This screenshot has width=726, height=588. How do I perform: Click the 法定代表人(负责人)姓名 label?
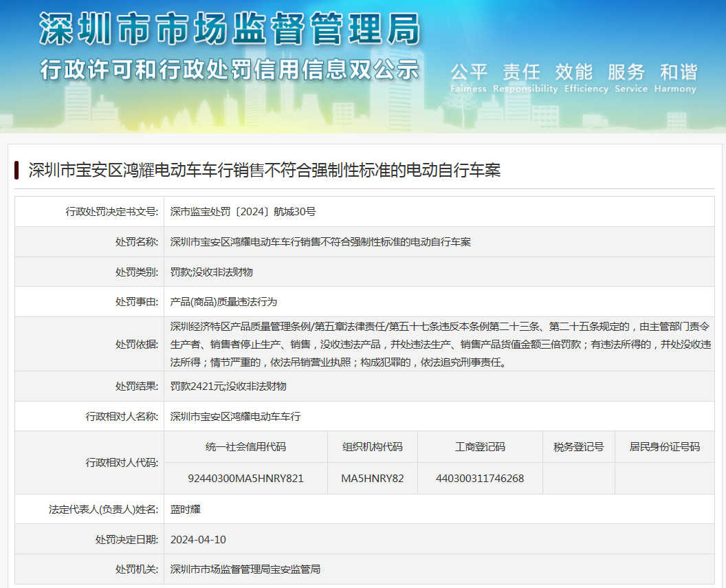point(103,510)
